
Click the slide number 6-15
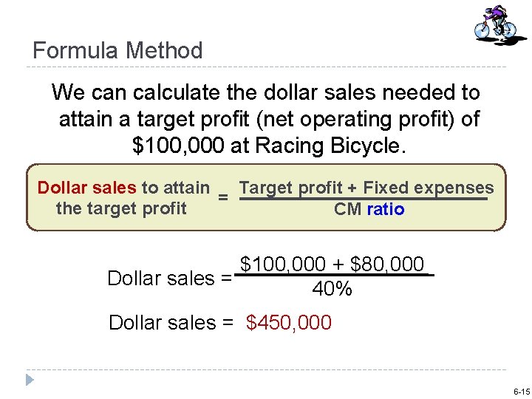[x=520, y=391]
